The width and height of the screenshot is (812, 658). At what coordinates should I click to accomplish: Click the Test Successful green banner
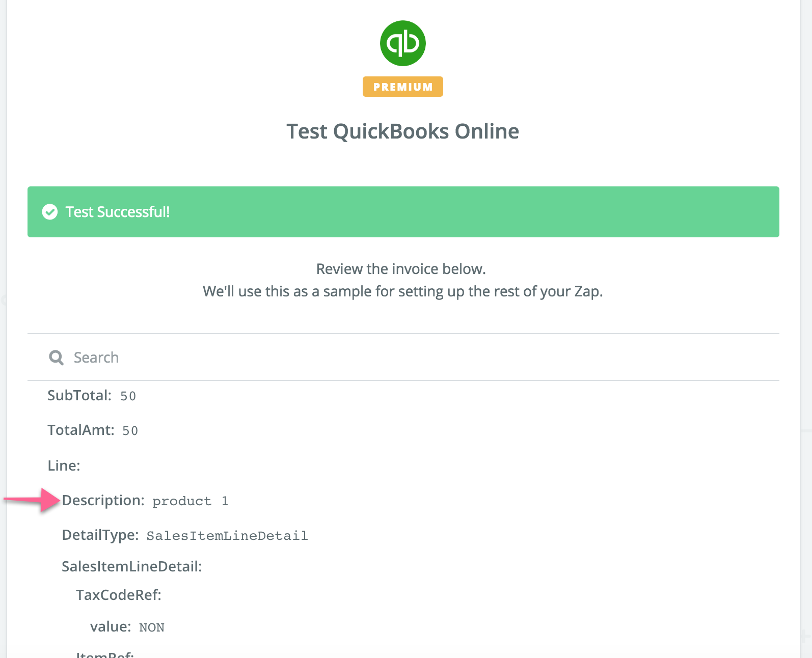pyautogui.click(x=403, y=212)
